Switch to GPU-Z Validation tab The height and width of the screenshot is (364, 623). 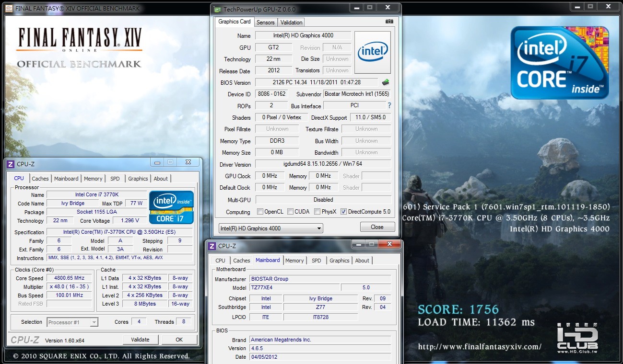[291, 23]
